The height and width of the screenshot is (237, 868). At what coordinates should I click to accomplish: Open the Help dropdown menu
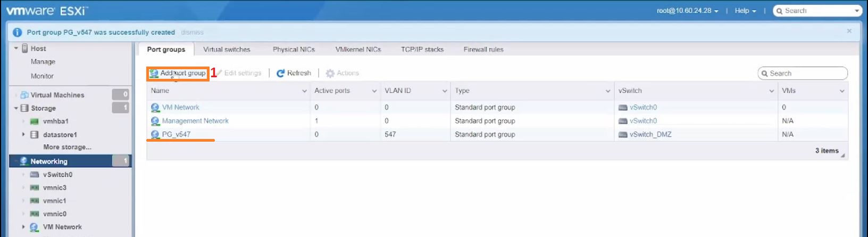745,11
